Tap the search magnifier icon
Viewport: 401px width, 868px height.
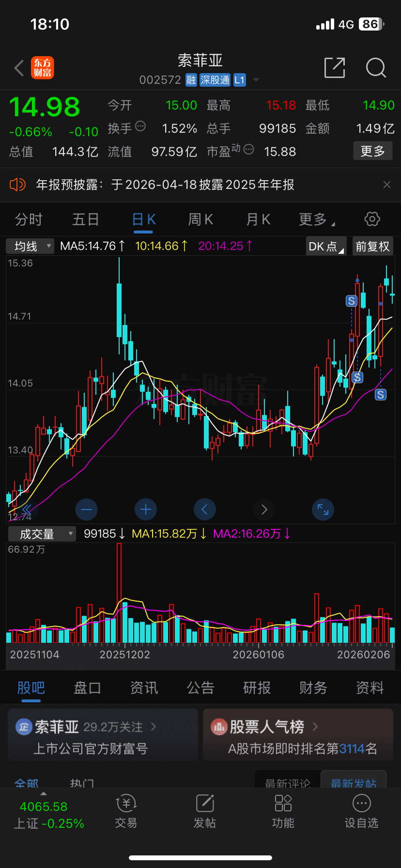coord(376,68)
